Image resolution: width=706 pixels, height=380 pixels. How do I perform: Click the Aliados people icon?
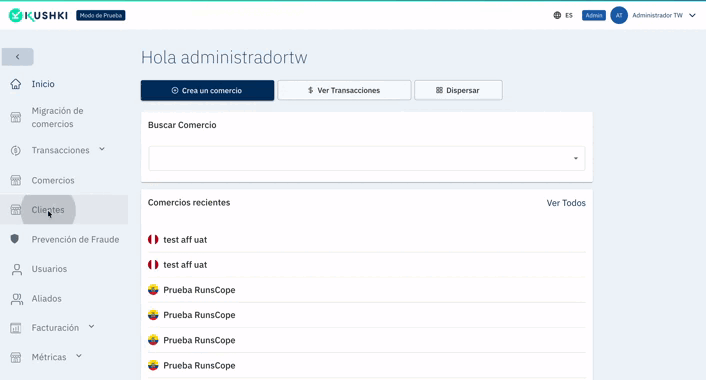coord(17,299)
